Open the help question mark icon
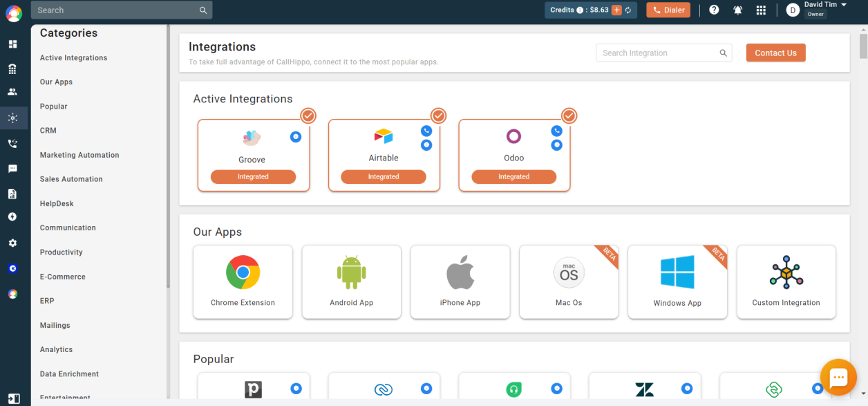The image size is (868, 406). coord(714,10)
